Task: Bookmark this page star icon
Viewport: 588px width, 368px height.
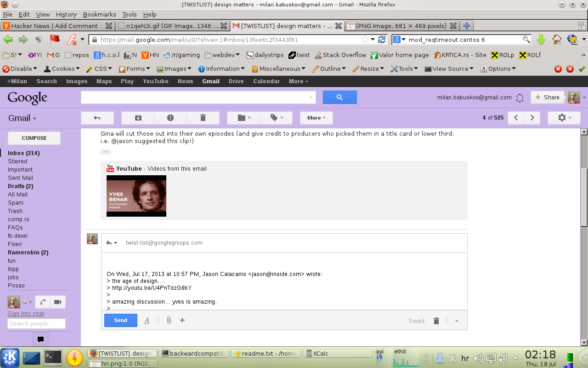Action: (x=365, y=40)
